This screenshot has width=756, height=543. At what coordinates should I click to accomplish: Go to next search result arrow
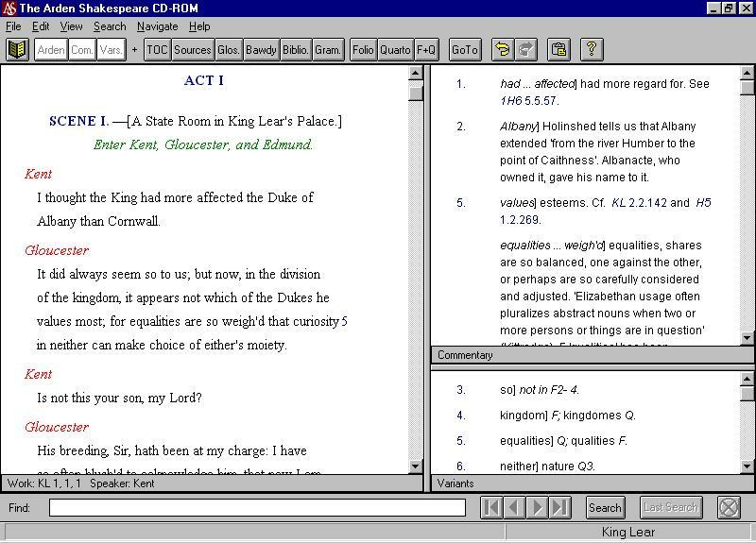tap(537, 507)
